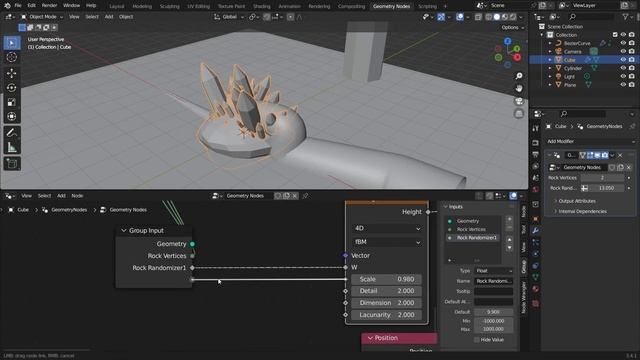Click the navigation gizmo Z axis

(x=507, y=41)
